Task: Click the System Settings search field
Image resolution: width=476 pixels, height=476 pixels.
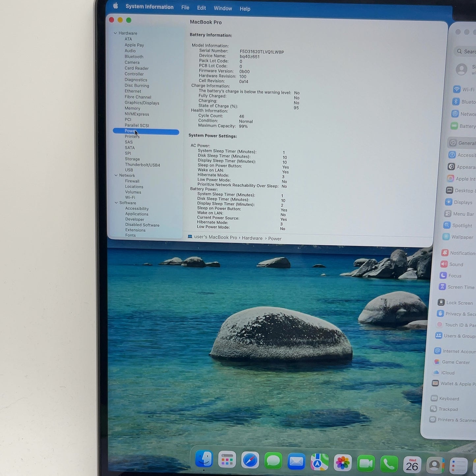Action: (465, 51)
